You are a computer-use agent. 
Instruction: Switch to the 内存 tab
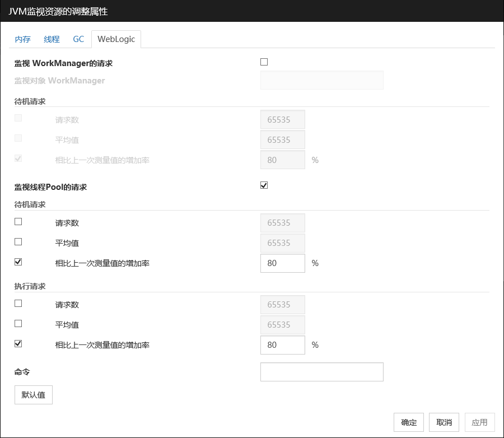pos(22,39)
